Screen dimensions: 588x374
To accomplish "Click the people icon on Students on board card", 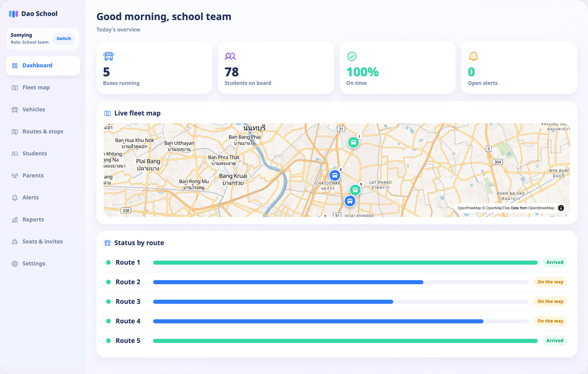I will pos(230,56).
